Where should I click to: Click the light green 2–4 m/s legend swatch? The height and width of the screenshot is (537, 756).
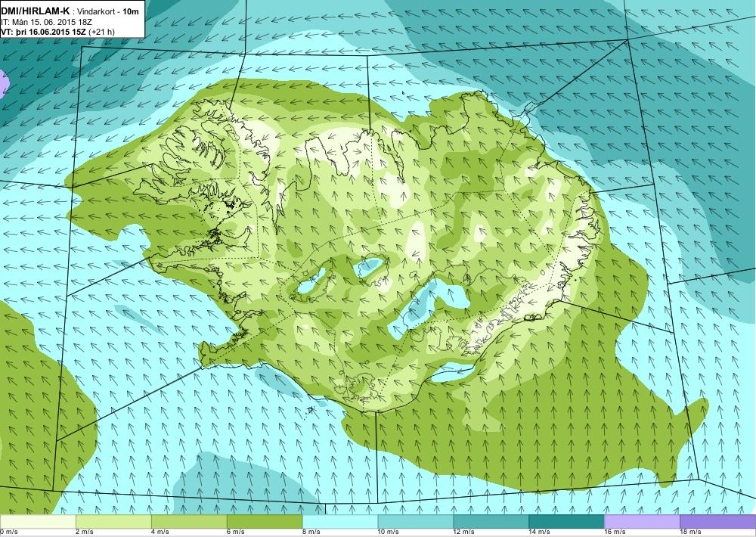pyautogui.click(x=113, y=522)
